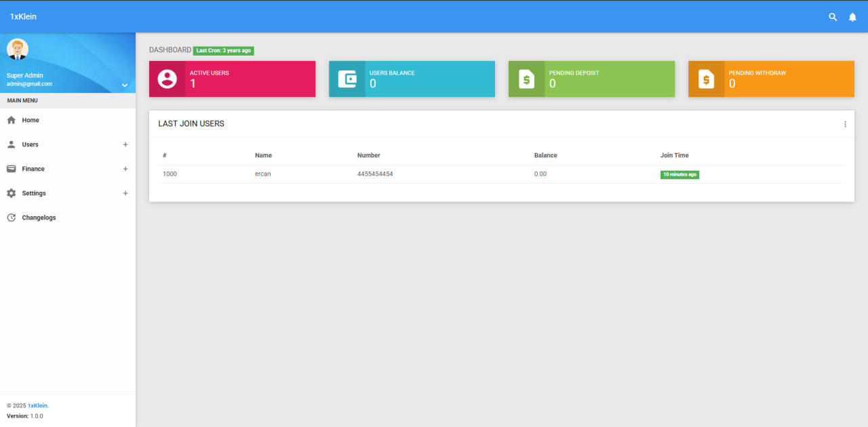Click the 1xKlein footer link
Screen dimensions: 868x427
coord(38,405)
